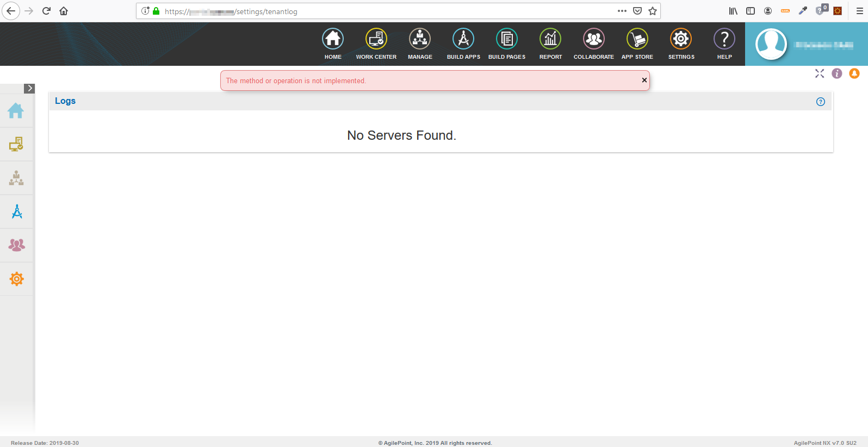Open the Work Center icon in top navigation
The width and height of the screenshot is (868, 447).
[x=376, y=39]
